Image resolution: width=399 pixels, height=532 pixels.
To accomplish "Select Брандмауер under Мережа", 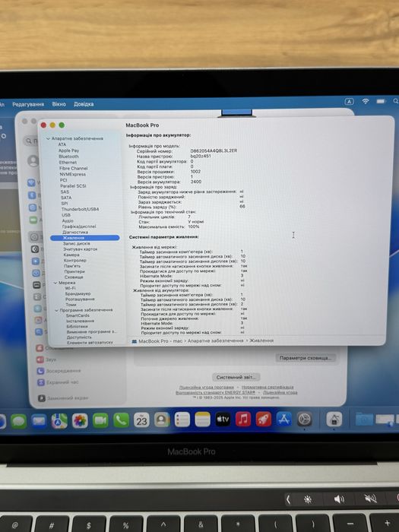I will (78, 294).
